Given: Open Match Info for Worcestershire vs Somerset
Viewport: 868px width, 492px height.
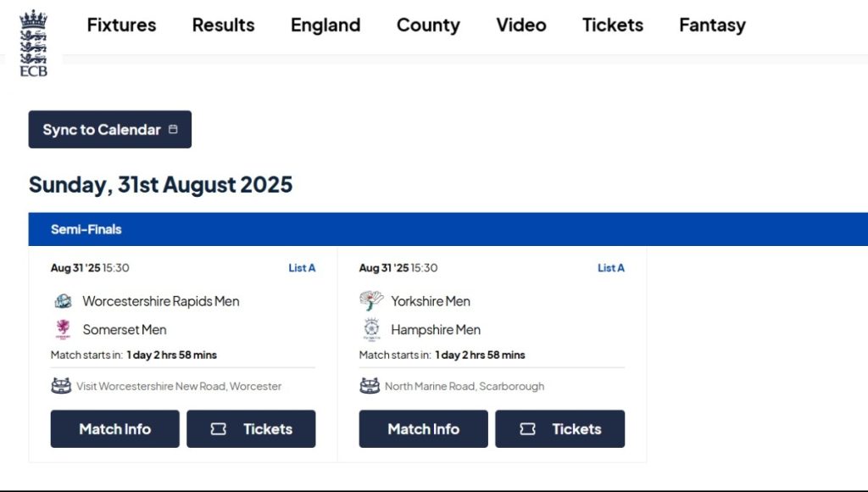Looking at the screenshot, I should [x=115, y=429].
